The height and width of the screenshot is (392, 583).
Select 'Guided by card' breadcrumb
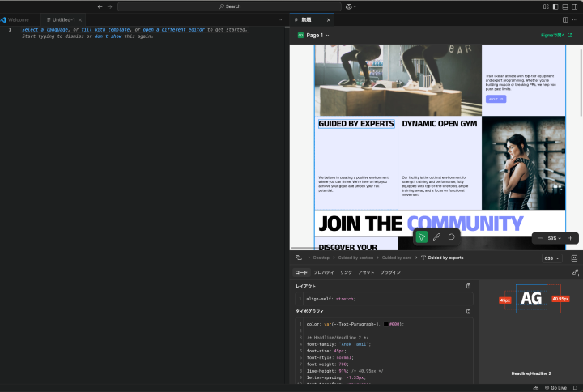click(x=396, y=258)
